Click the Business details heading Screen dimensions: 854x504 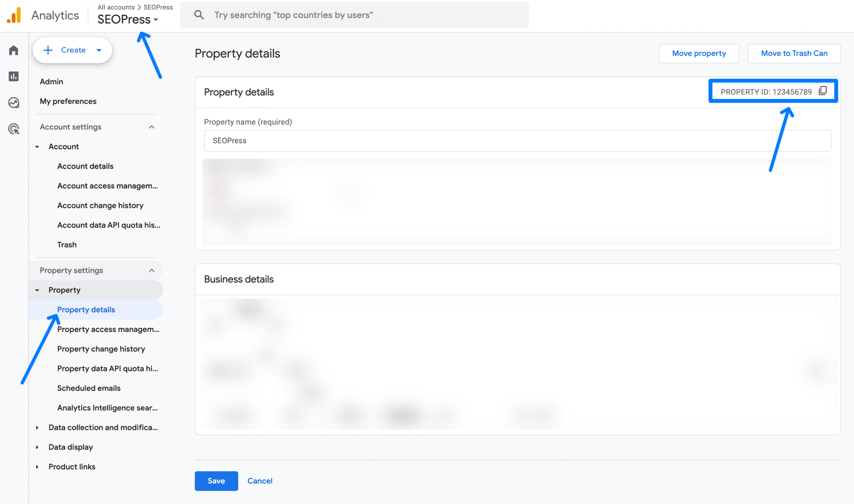tap(239, 279)
